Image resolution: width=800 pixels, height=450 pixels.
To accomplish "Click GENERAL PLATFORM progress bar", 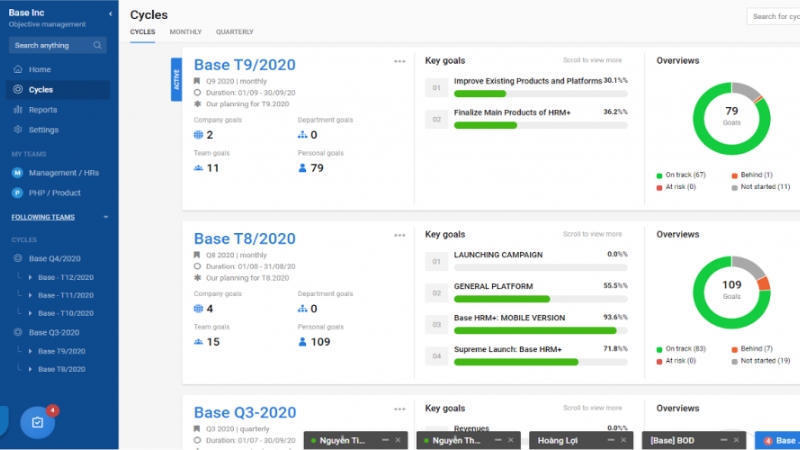I will tap(541, 299).
